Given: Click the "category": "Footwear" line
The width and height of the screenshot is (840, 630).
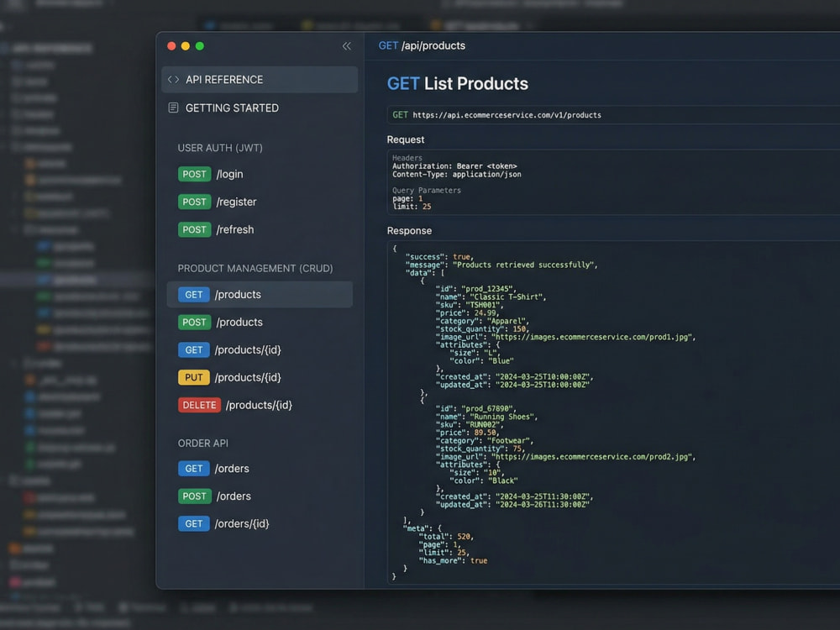Looking at the screenshot, I should pyautogui.click(x=485, y=441).
